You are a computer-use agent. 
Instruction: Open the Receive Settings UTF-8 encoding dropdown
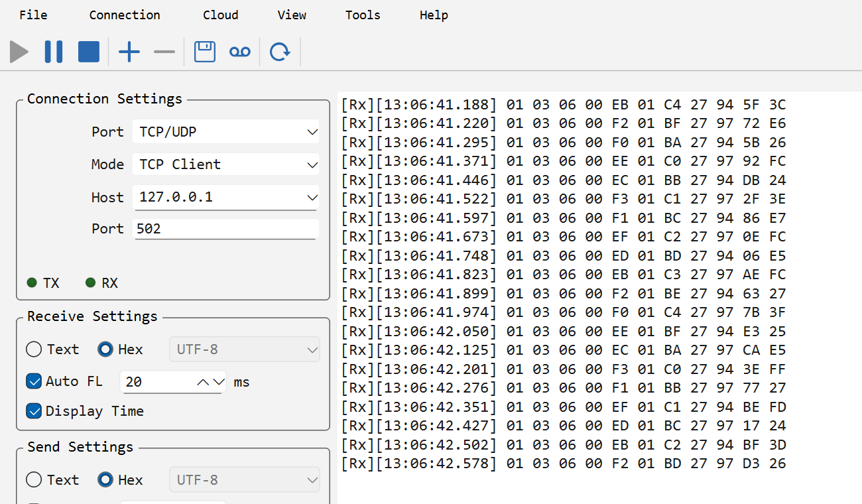(245, 349)
